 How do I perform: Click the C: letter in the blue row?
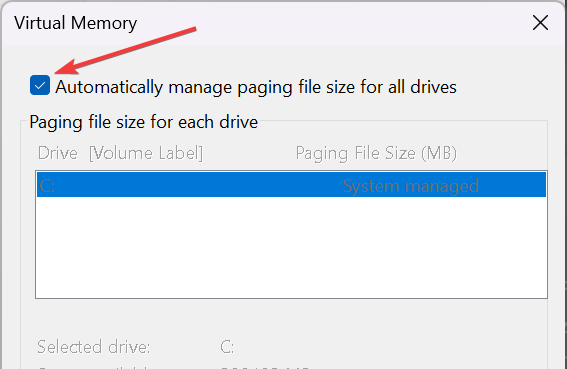47,186
